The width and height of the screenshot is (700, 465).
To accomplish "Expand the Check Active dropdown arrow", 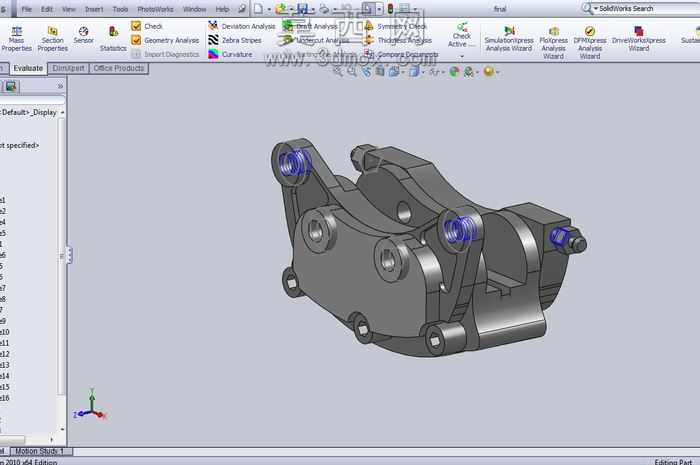I will 462,56.
